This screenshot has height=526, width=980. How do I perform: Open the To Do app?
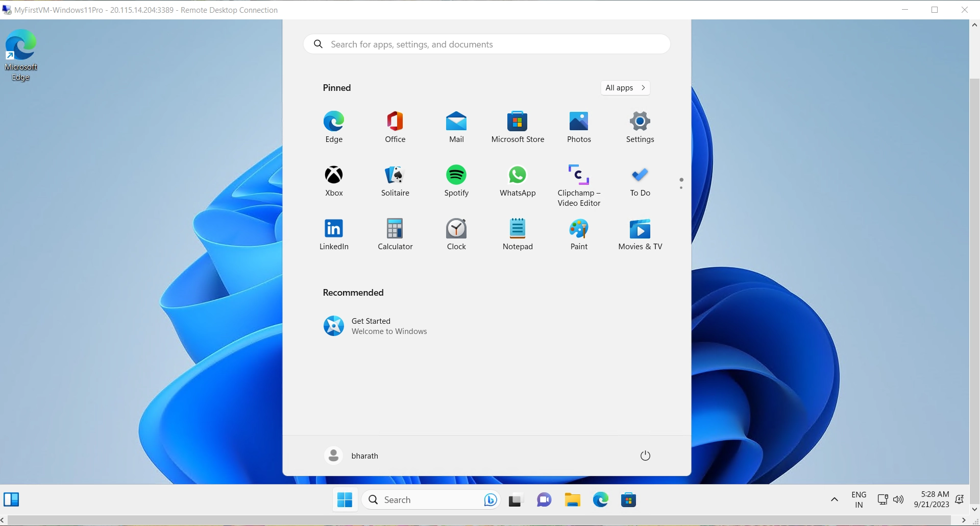[x=640, y=181]
